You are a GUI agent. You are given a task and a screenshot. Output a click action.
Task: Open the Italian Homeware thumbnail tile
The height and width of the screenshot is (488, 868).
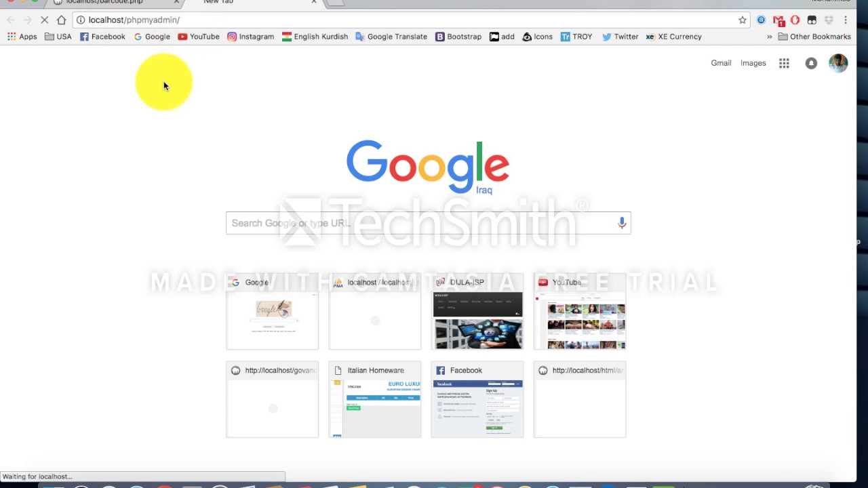(x=375, y=400)
